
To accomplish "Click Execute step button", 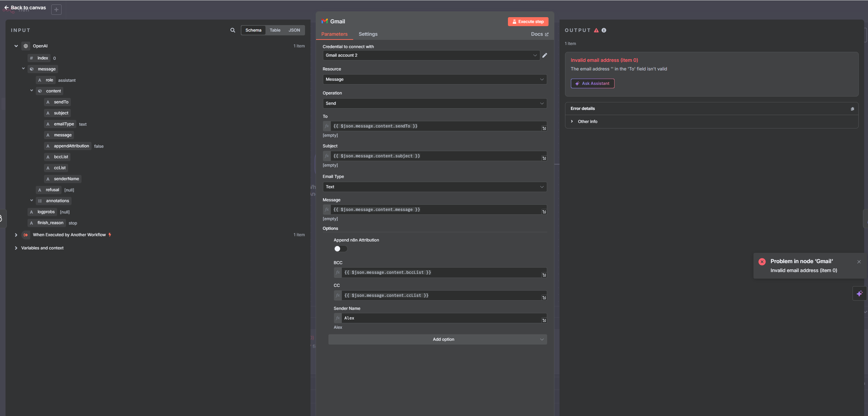I will pyautogui.click(x=528, y=22).
